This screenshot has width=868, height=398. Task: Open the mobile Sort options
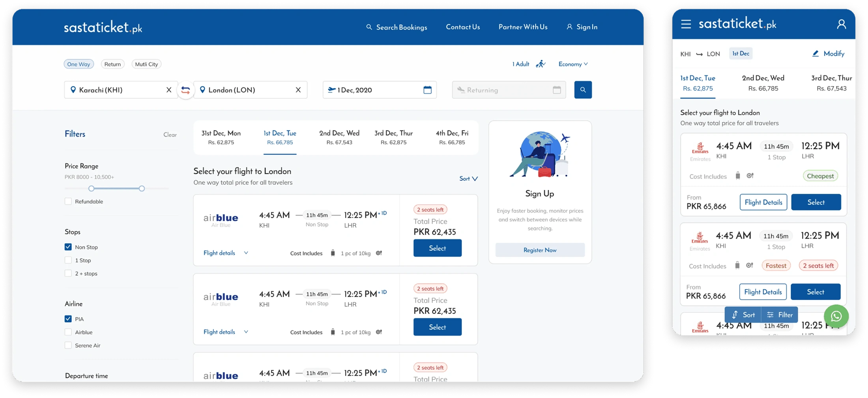743,315
